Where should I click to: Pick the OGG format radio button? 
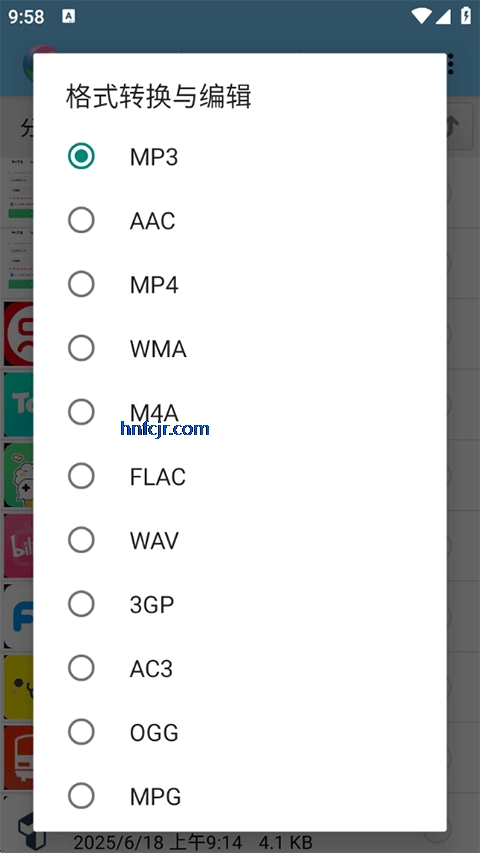point(81,732)
